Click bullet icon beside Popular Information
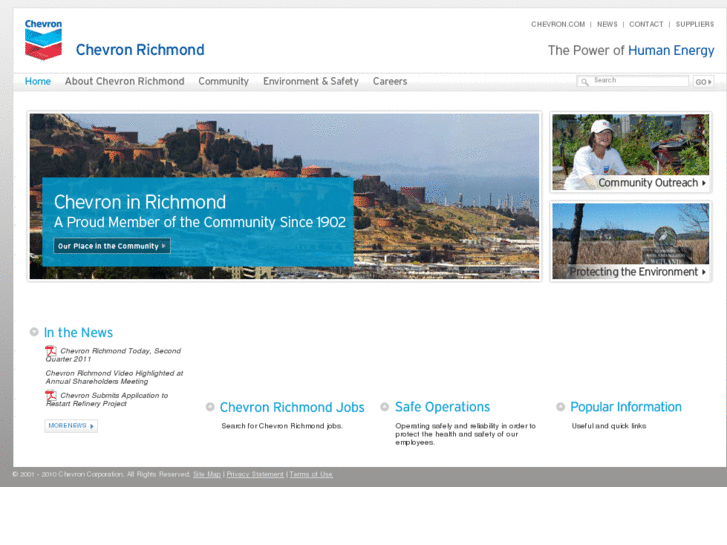Image resolution: width=727 pixels, height=545 pixels. (x=561, y=407)
